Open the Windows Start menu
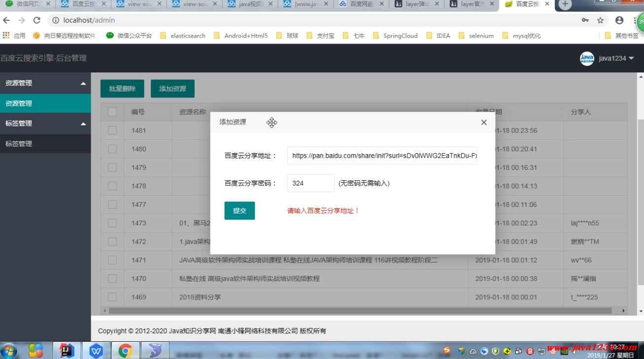Screen dimensions: 644x359 [x=9, y=351]
